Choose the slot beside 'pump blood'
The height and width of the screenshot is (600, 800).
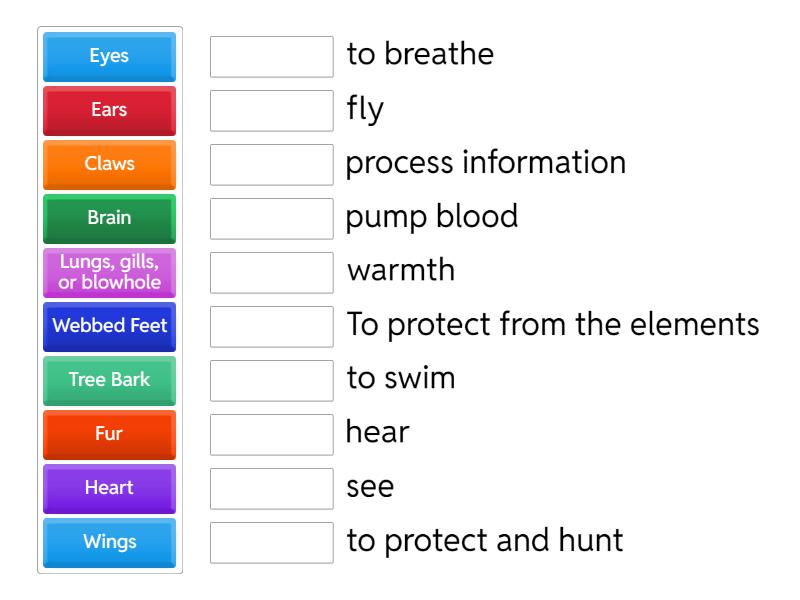(271, 219)
